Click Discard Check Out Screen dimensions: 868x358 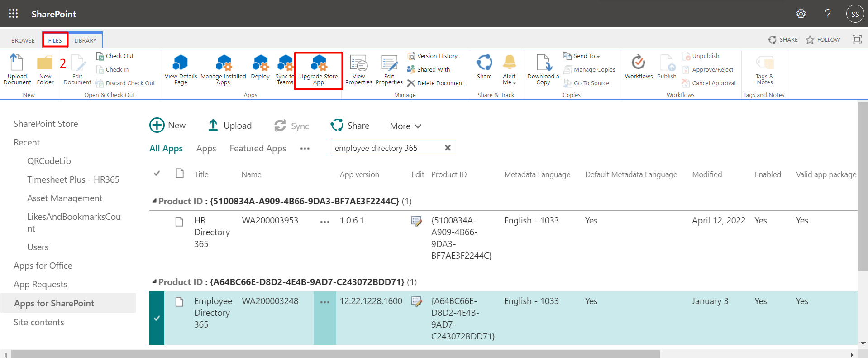coord(125,83)
